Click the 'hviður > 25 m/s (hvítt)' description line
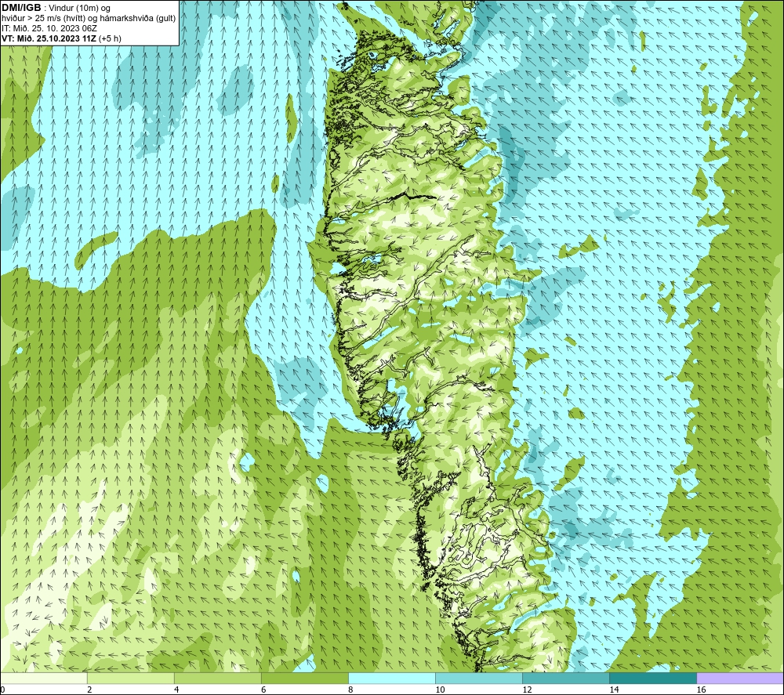Image resolution: width=784 pixels, height=695 pixels. click(89, 19)
